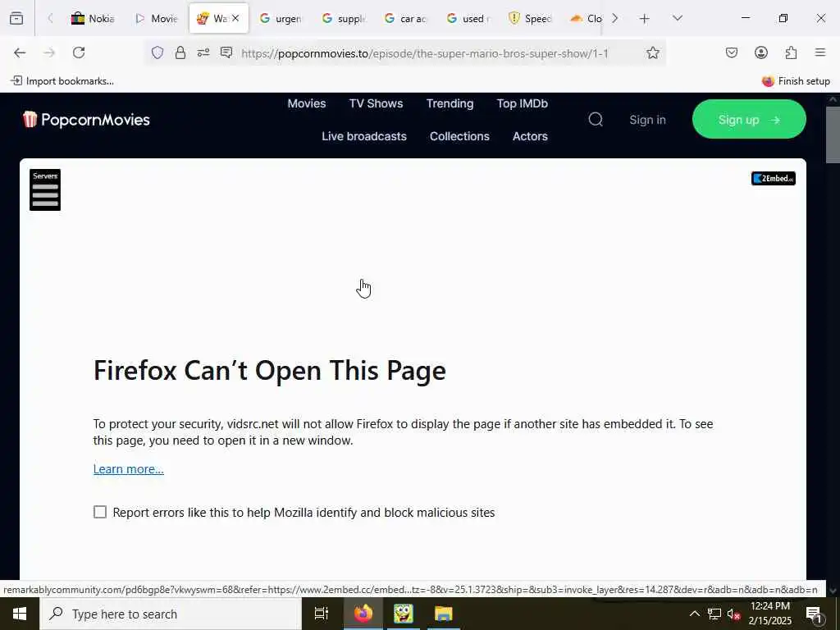Open the Servers hamburger menu
The image size is (840, 630).
[45, 190]
